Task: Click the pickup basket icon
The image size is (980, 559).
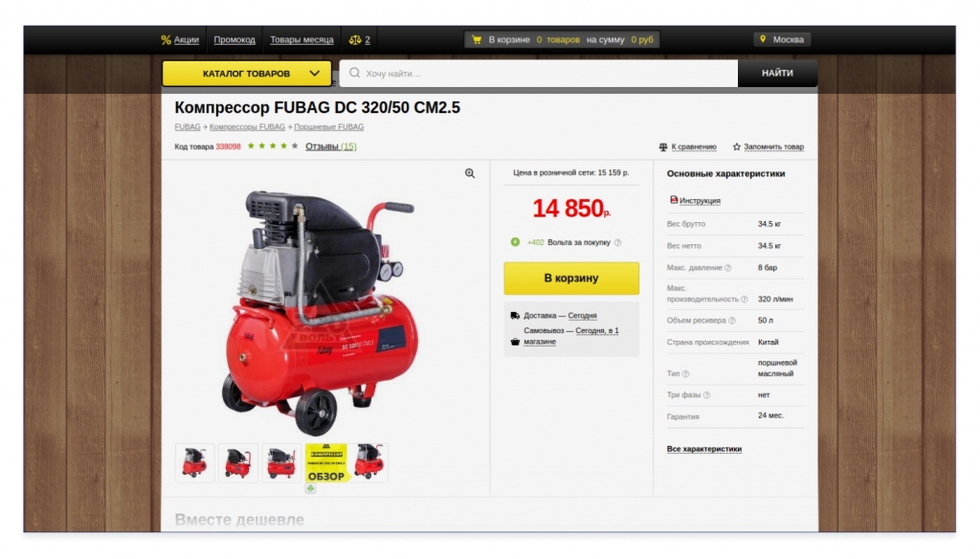Action: point(515,342)
